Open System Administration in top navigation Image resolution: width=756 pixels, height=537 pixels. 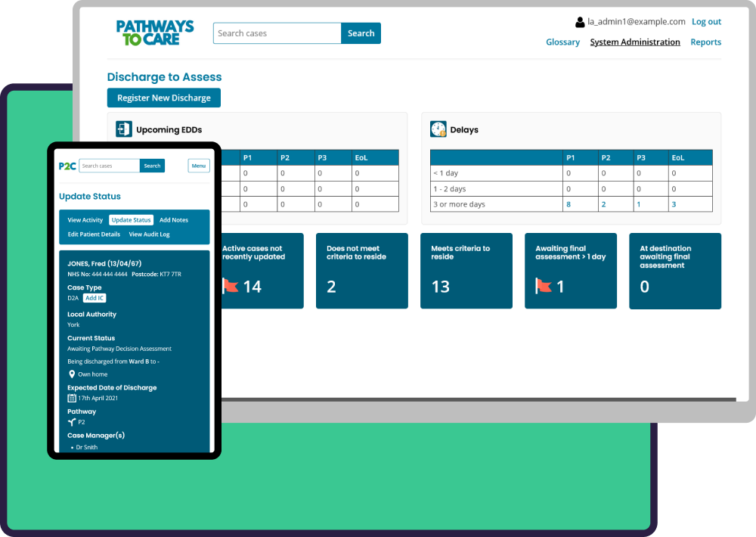(x=634, y=42)
